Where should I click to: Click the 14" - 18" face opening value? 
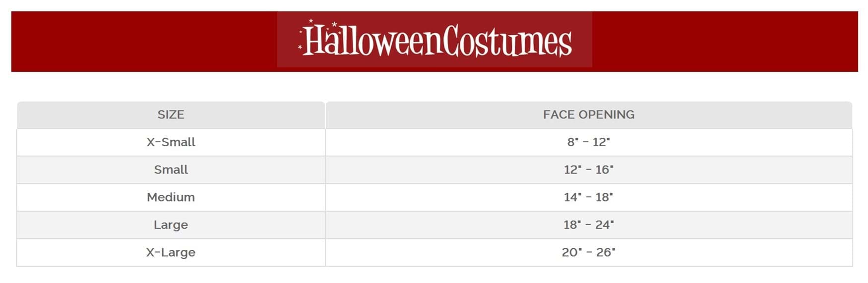coord(588,197)
